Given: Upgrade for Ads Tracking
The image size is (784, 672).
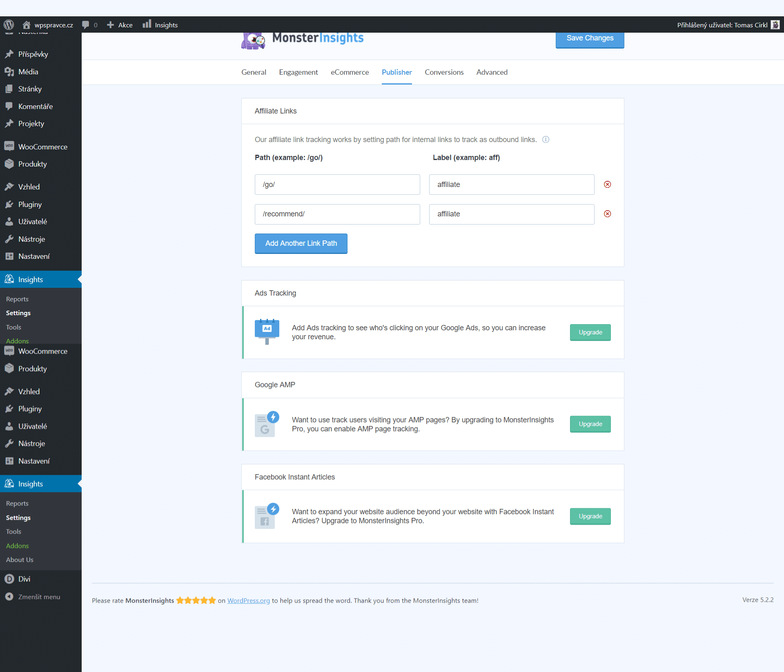Looking at the screenshot, I should [x=590, y=332].
